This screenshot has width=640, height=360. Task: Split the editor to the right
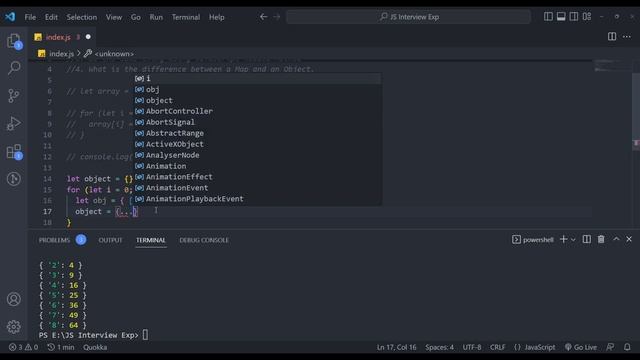tap(612, 37)
